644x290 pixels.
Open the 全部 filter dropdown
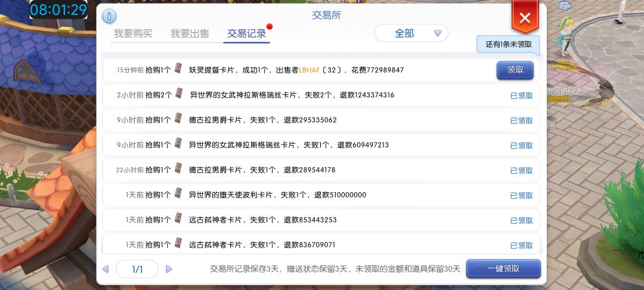pos(411,33)
